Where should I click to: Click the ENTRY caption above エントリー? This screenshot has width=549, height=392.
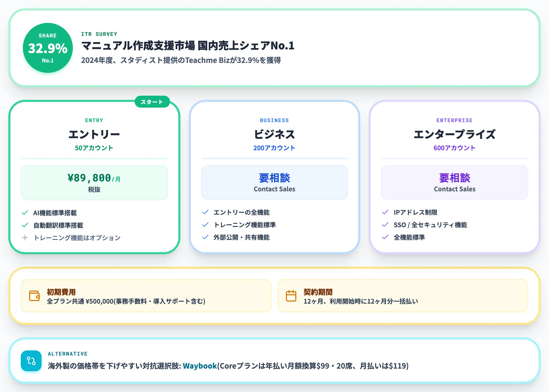pyautogui.click(x=94, y=120)
